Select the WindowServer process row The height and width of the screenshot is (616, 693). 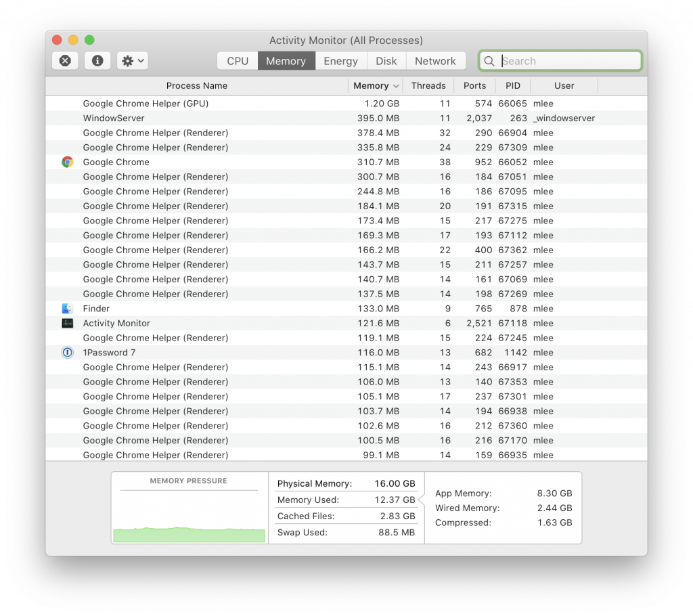click(346, 118)
